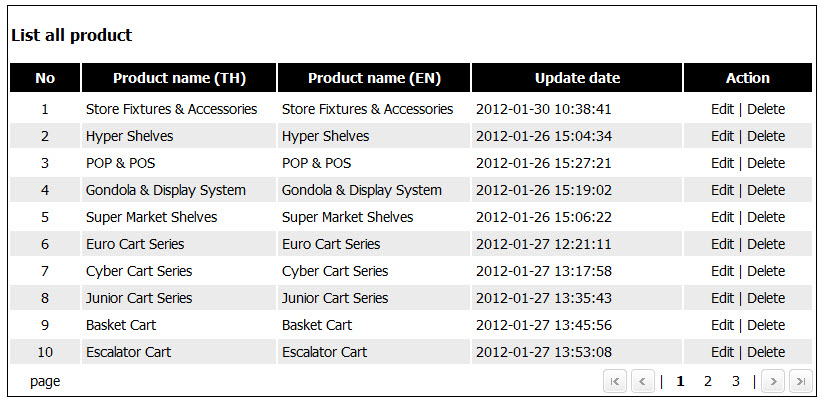Screen dimensions: 823x406
Task: Delete the Escalator Cart product
Action: point(766,352)
